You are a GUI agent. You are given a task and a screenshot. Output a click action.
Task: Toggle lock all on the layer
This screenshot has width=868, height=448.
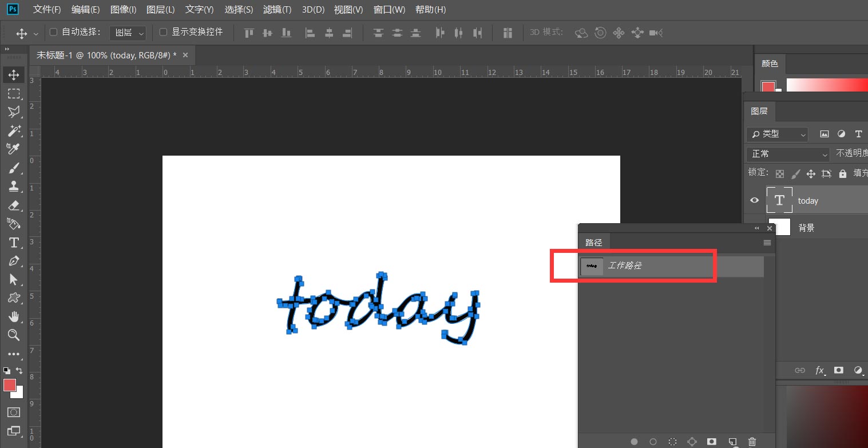(842, 173)
